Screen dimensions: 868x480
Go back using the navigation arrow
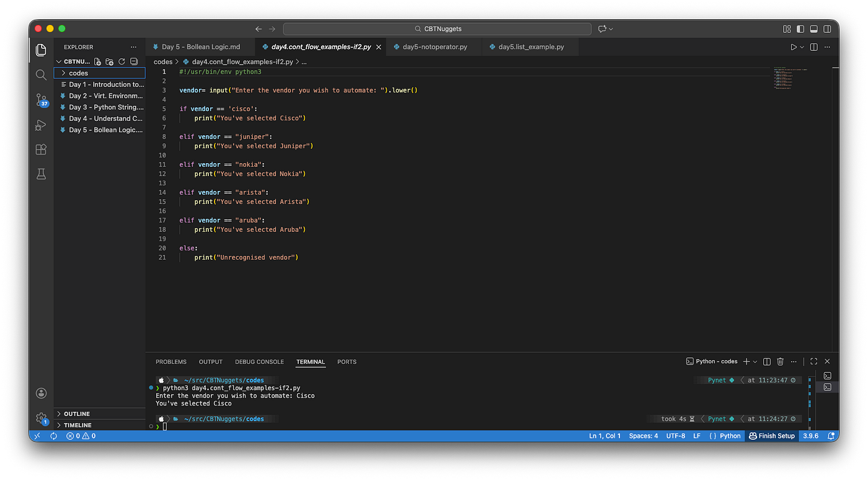[x=259, y=29]
